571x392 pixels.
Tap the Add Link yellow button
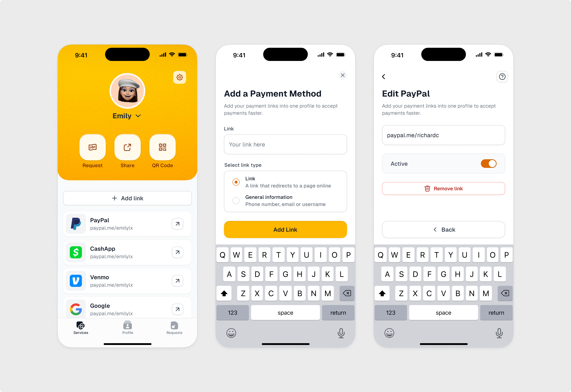click(x=285, y=229)
